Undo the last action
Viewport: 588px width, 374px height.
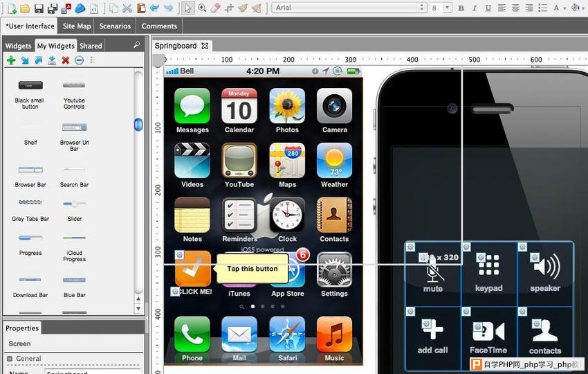point(154,8)
